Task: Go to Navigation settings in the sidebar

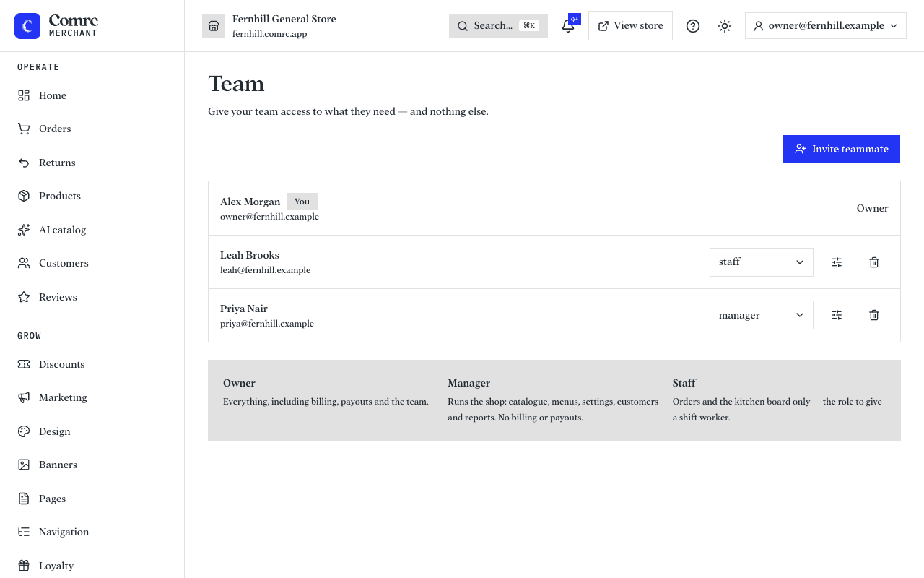Action: [92, 532]
